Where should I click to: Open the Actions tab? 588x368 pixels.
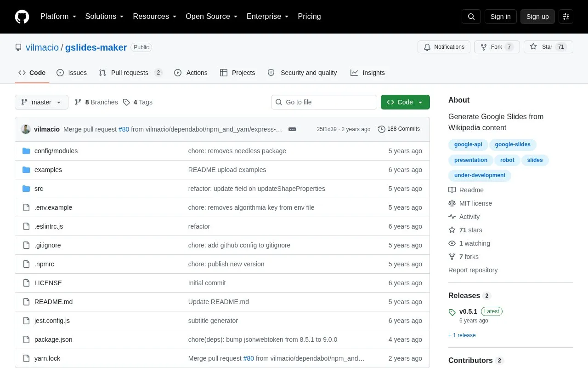pos(191,73)
